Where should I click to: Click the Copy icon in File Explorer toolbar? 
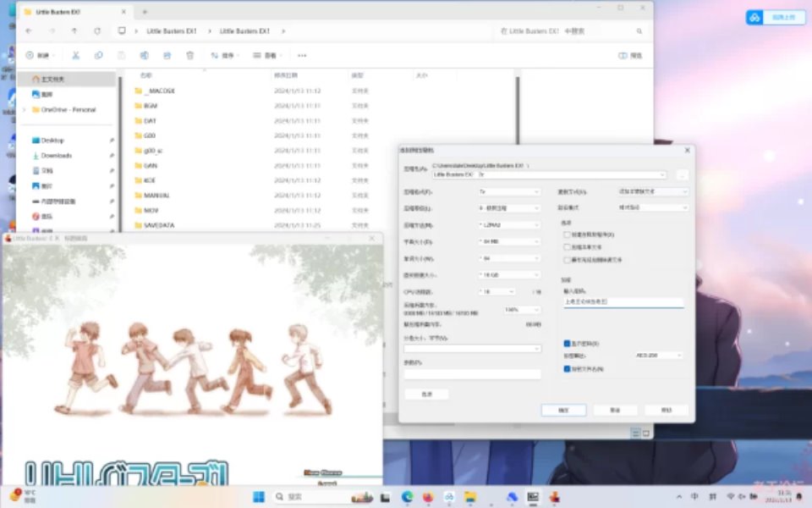coord(98,56)
